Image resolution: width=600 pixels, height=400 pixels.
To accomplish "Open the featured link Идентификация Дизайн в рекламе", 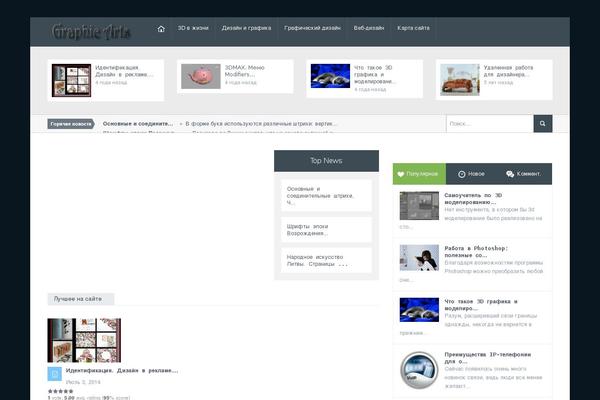I will pyautogui.click(x=124, y=71).
